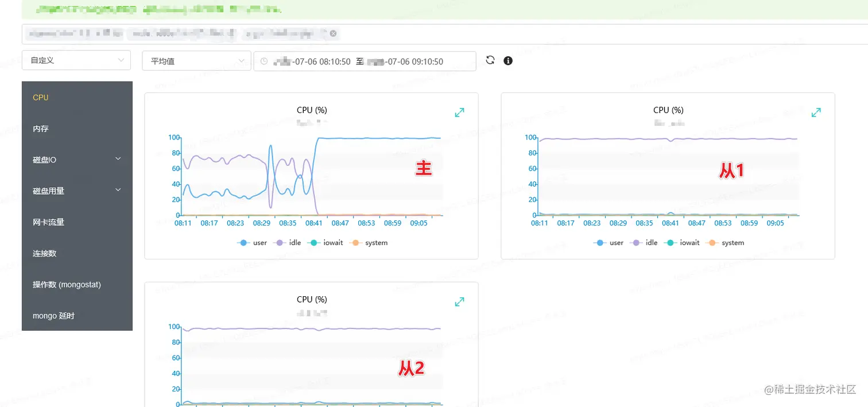Click the info icon next to refresh
The image size is (868, 407).
pos(508,60)
